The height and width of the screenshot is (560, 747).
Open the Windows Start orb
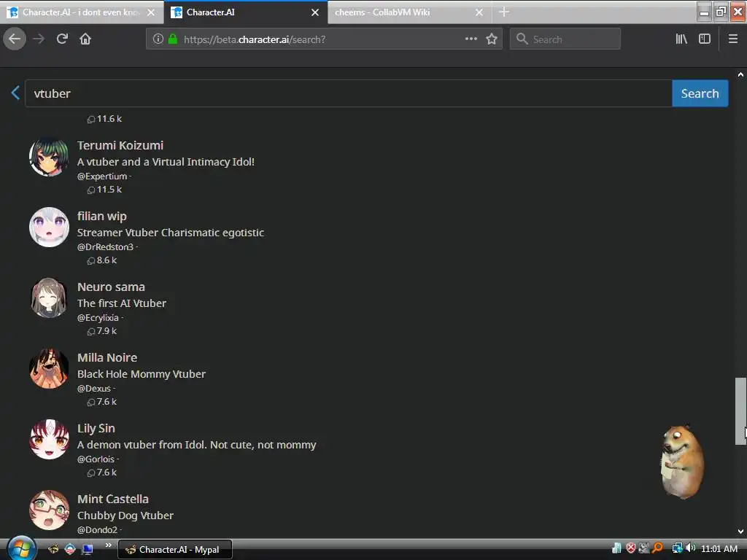21,549
